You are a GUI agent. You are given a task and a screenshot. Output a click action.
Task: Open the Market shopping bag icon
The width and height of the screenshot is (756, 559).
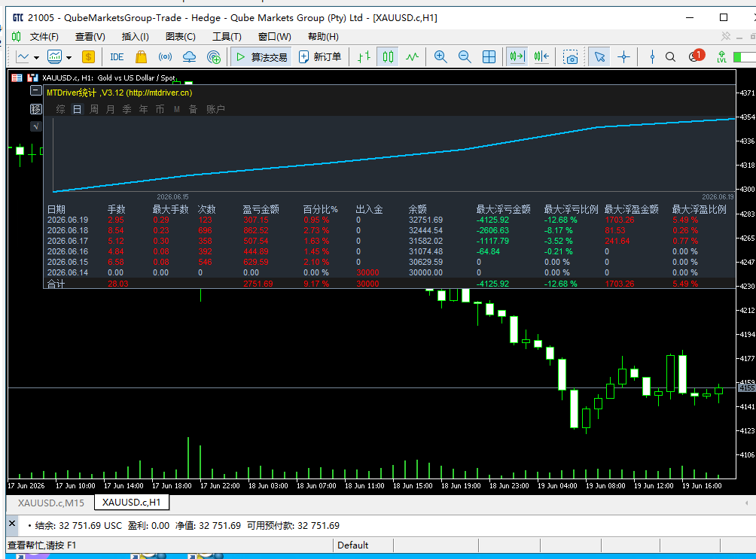[141, 57]
